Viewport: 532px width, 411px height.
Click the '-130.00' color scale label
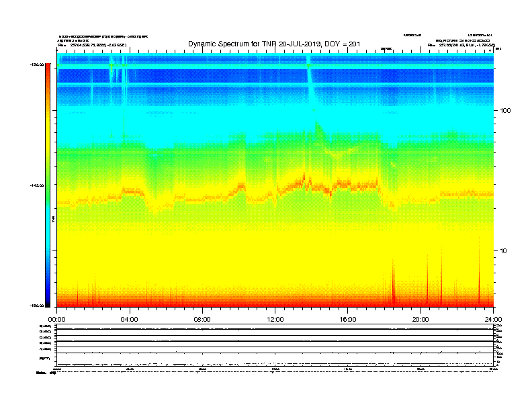click(x=37, y=64)
